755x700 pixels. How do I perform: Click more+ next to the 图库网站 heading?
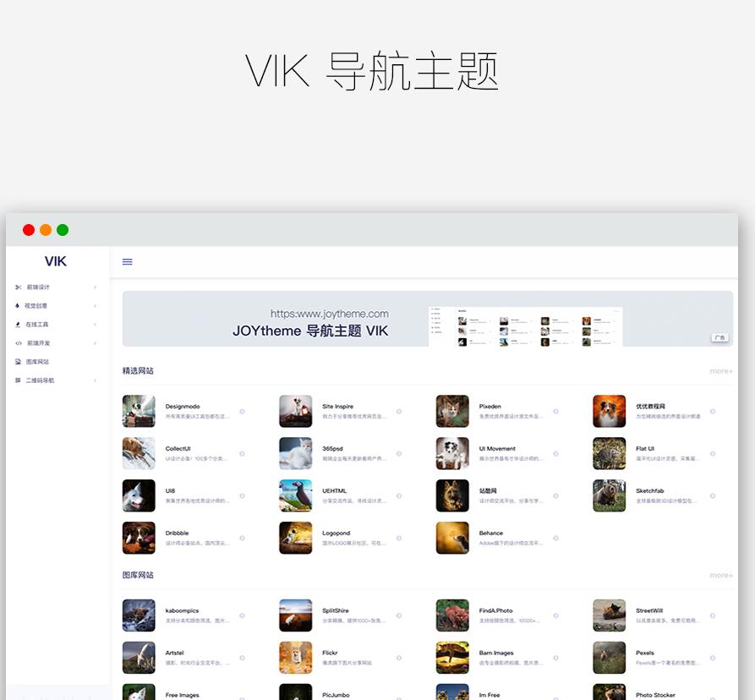(x=720, y=576)
